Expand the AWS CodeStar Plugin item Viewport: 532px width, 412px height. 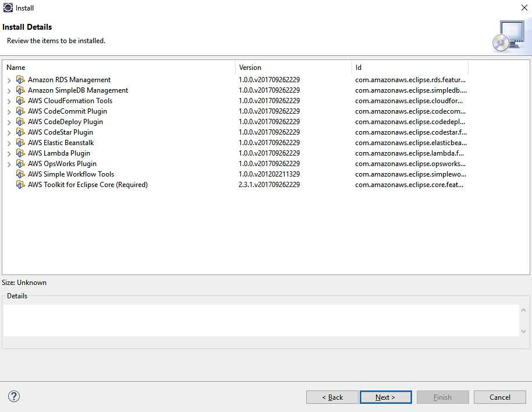pyautogui.click(x=9, y=133)
